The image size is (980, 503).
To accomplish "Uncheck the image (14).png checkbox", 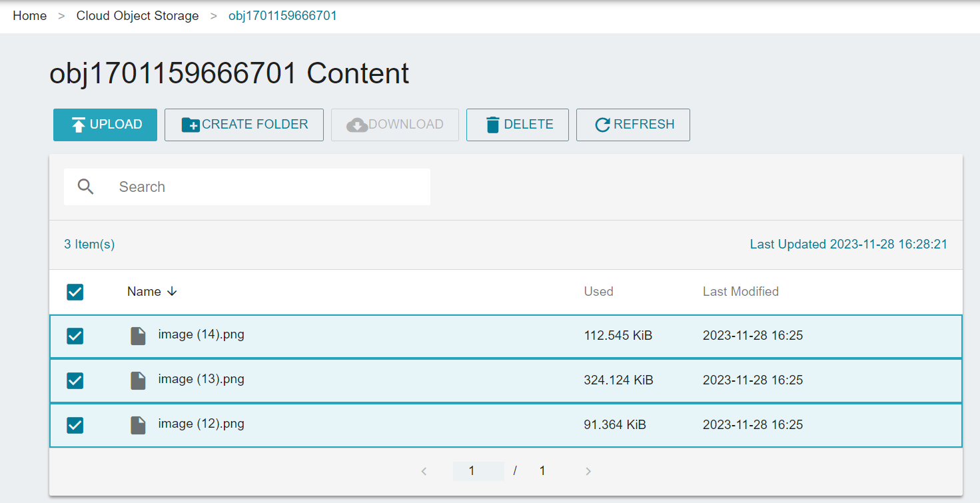I will (x=75, y=336).
